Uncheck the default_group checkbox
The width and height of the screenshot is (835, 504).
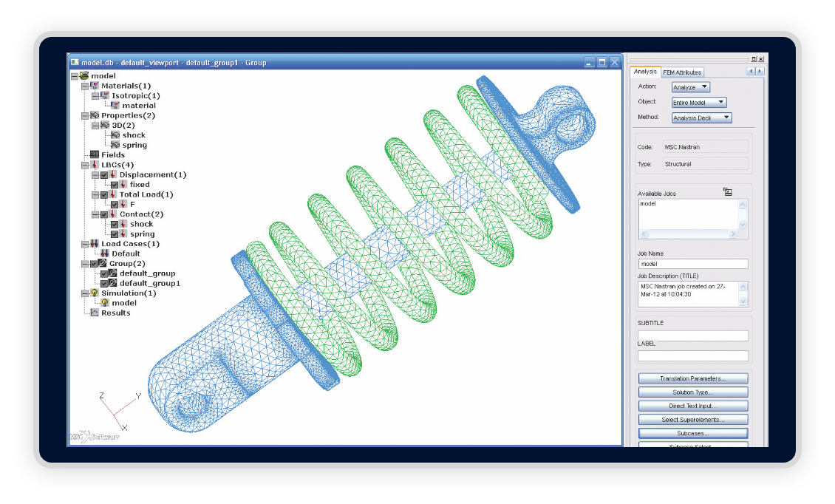[104, 274]
